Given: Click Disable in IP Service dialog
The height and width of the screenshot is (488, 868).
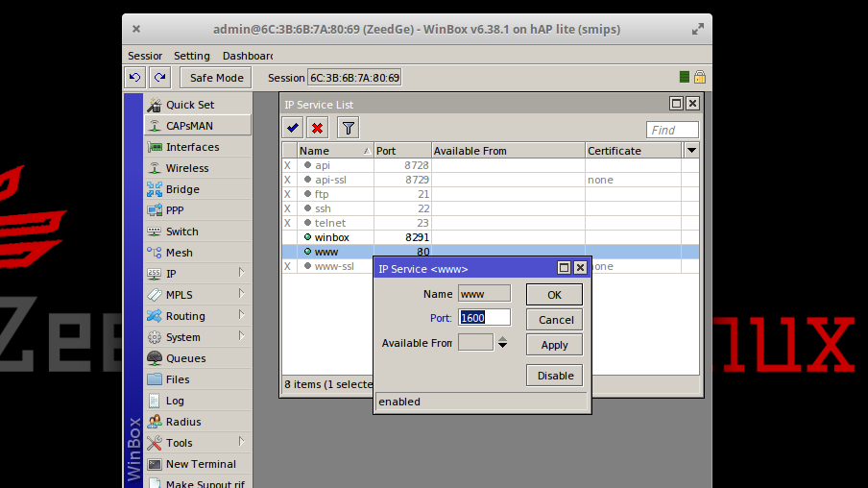Looking at the screenshot, I should [554, 376].
